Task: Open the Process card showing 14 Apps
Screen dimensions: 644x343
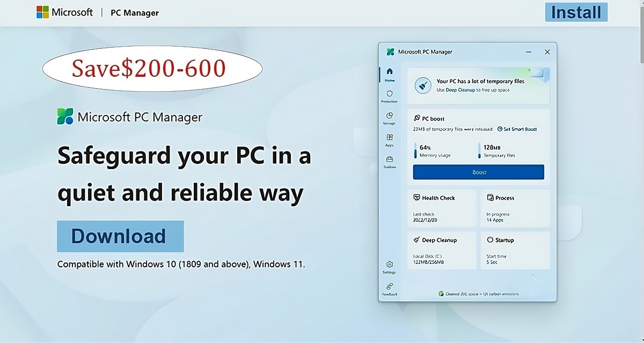Action: click(x=515, y=208)
